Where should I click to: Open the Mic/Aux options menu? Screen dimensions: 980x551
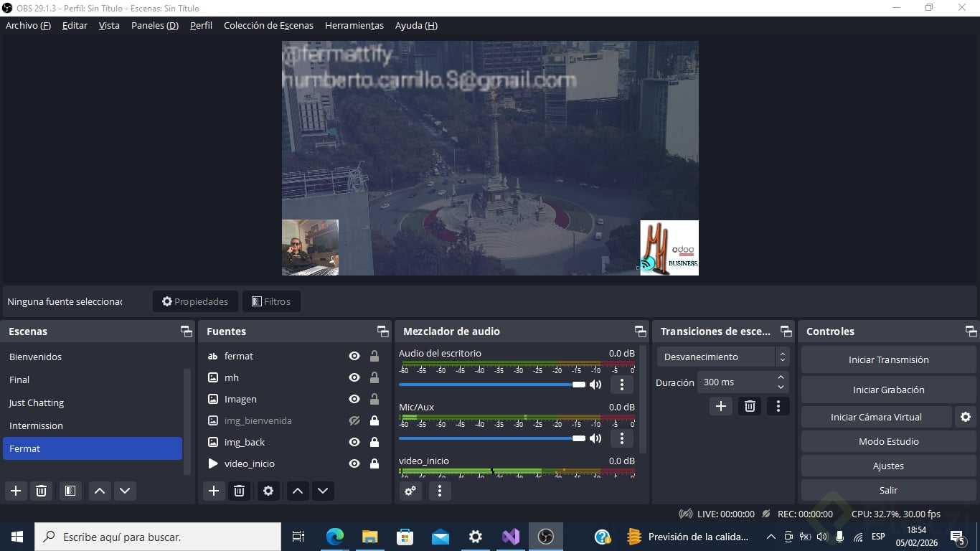click(x=622, y=438)
